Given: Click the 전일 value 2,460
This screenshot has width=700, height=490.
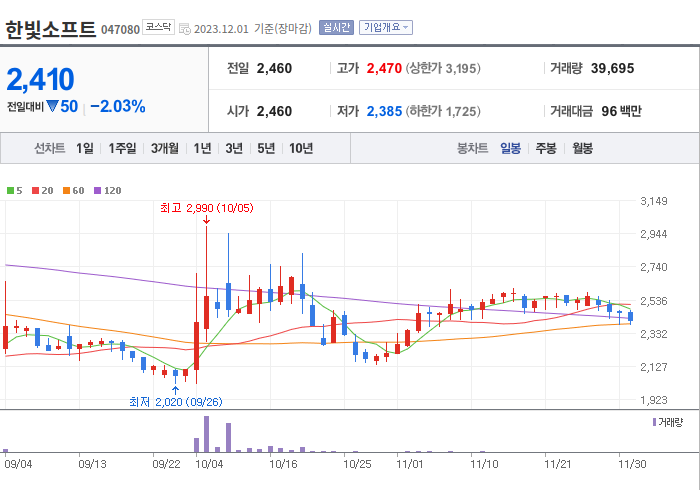Looking at the screenshot, I should pyautogui.click(x=274, y=68).
